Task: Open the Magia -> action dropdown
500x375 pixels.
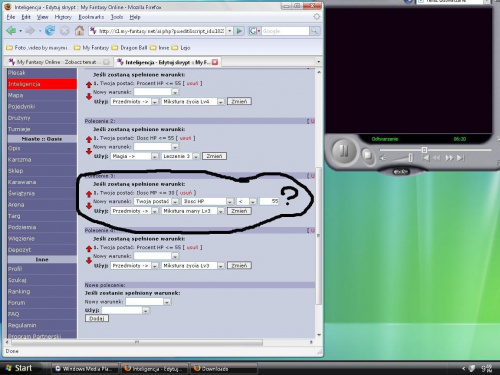Action: (155, 156)
